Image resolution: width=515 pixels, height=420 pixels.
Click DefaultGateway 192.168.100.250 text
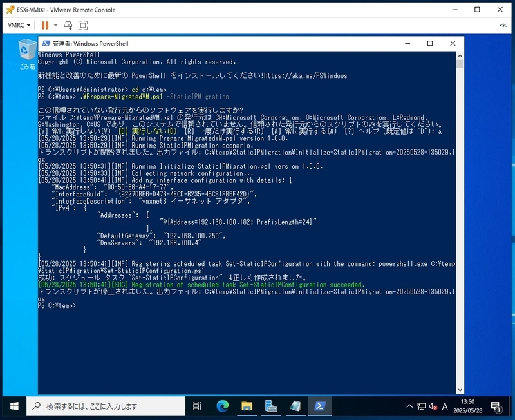coord(162,236)
